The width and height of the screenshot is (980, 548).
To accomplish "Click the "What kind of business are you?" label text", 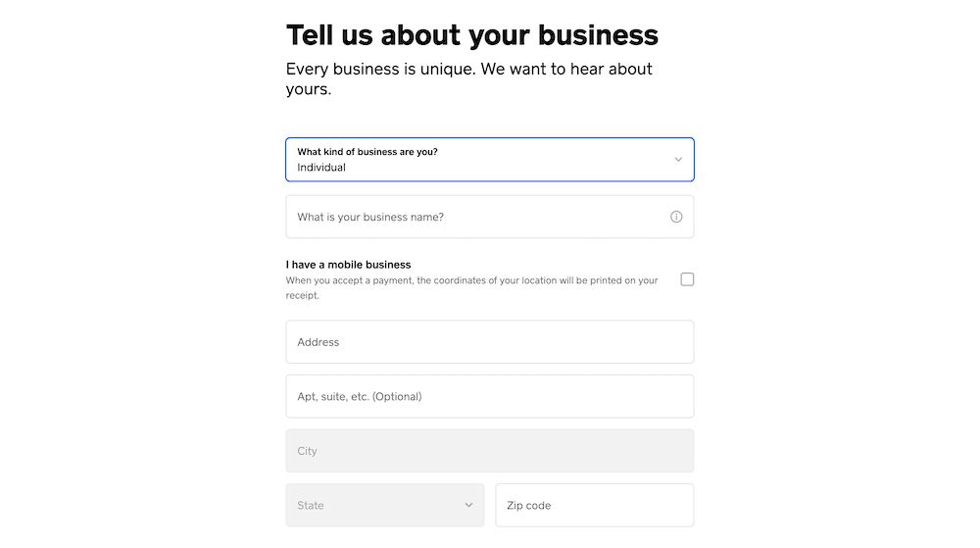I will click(x=367, y=152).
